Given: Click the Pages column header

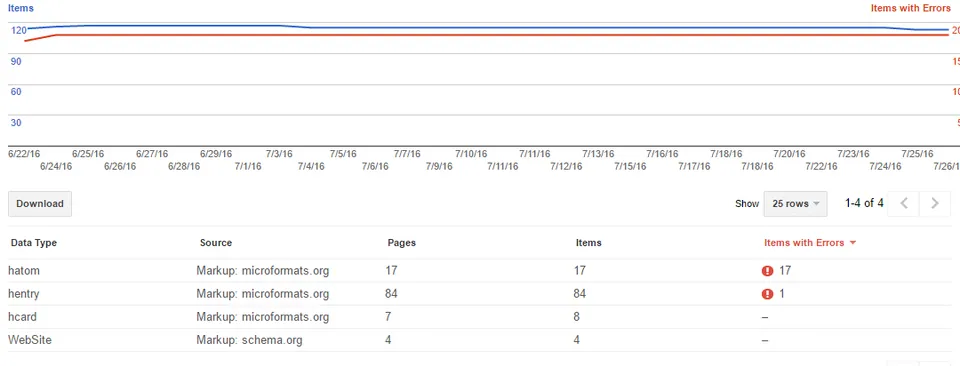Looking at the screenshot, I should [x=402, y=243].
